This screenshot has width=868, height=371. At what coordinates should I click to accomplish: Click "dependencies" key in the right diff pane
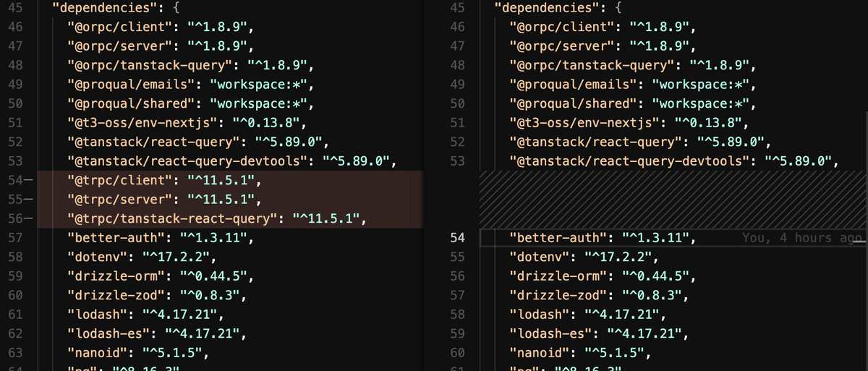545,9
